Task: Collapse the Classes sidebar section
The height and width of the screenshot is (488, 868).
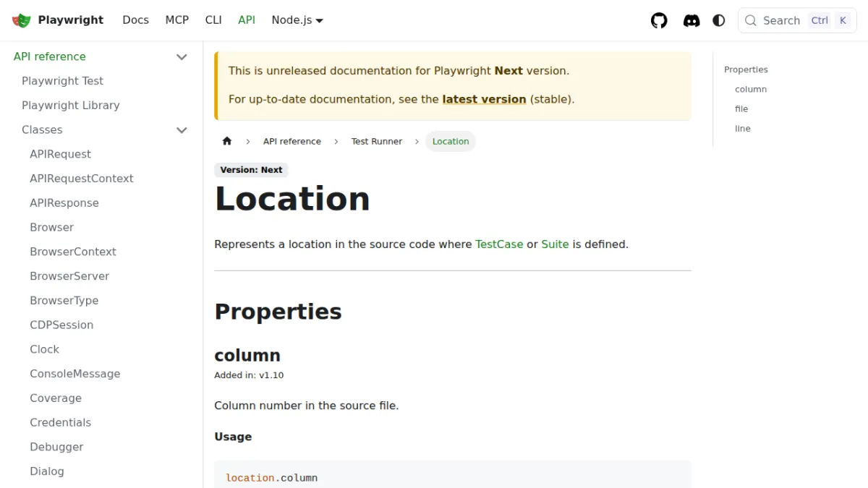Action: click(182, 130)
